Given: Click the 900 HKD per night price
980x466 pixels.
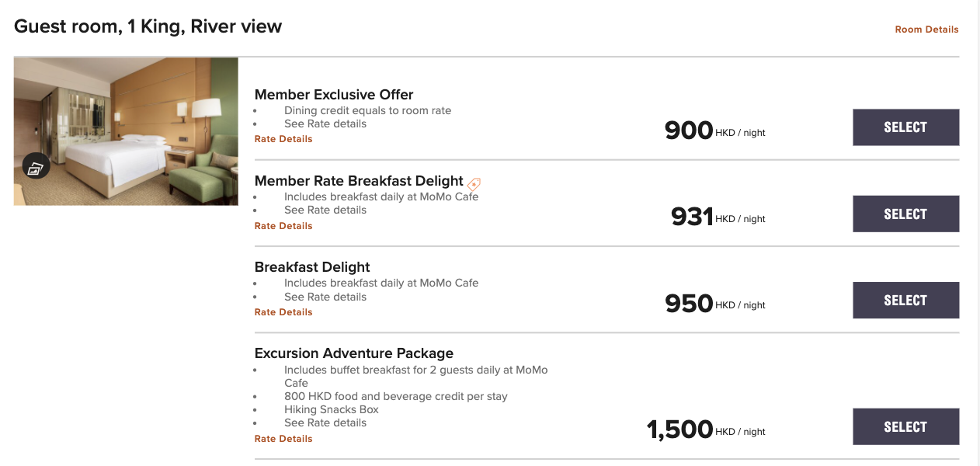Looking at the screenshot, I should [689, 130].
